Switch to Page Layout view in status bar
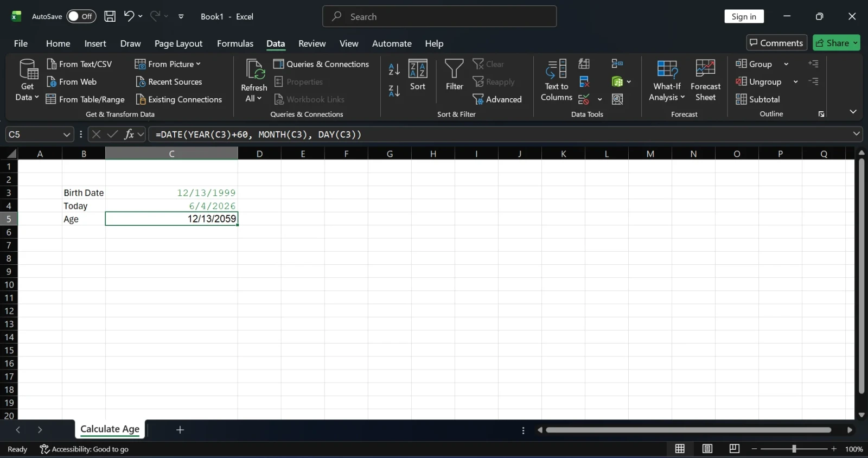Viewport: 868px width, 458px height. [707, 449]
